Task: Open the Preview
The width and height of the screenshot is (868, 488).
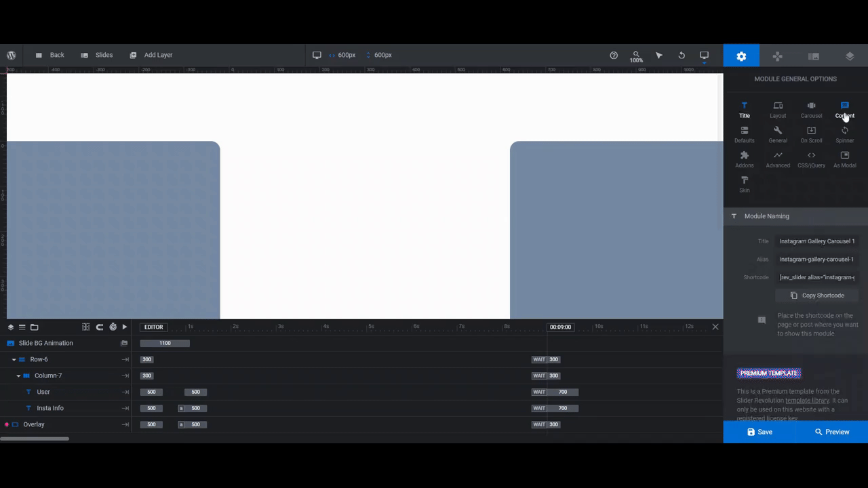Action: 832,432
